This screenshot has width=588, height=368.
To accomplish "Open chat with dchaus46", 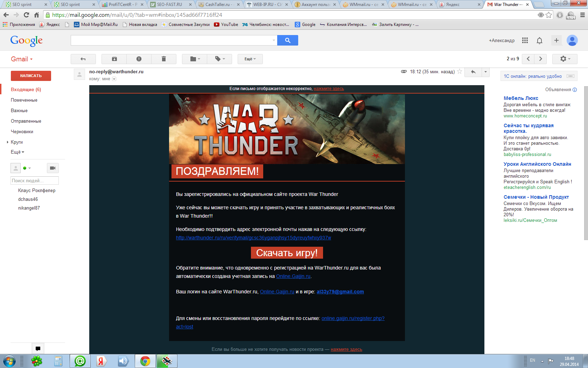I will coord(28,199).
